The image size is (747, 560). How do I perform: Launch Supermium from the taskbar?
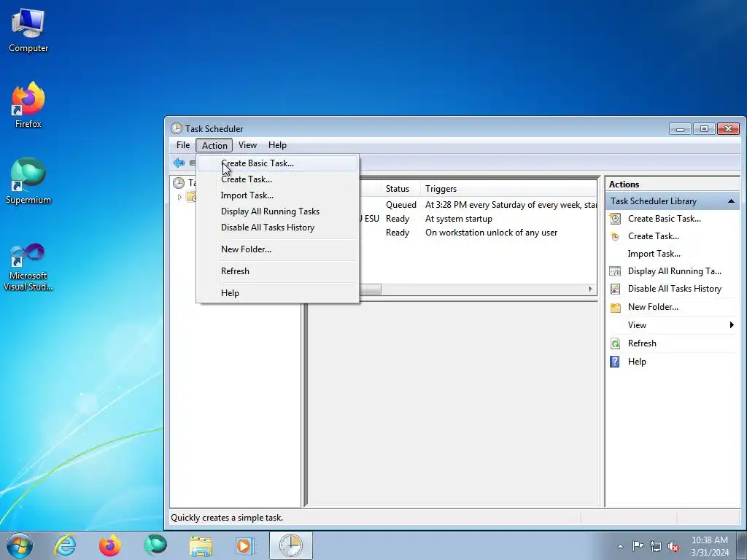(155, 545)
